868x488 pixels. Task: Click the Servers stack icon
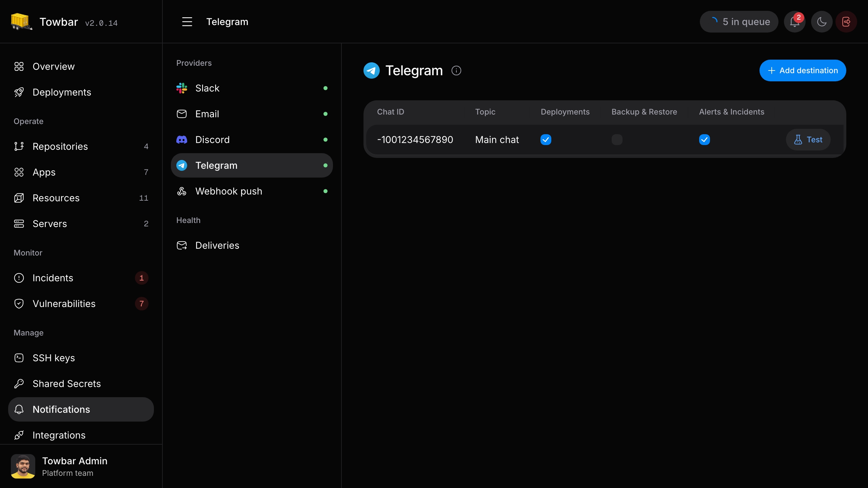19,224
